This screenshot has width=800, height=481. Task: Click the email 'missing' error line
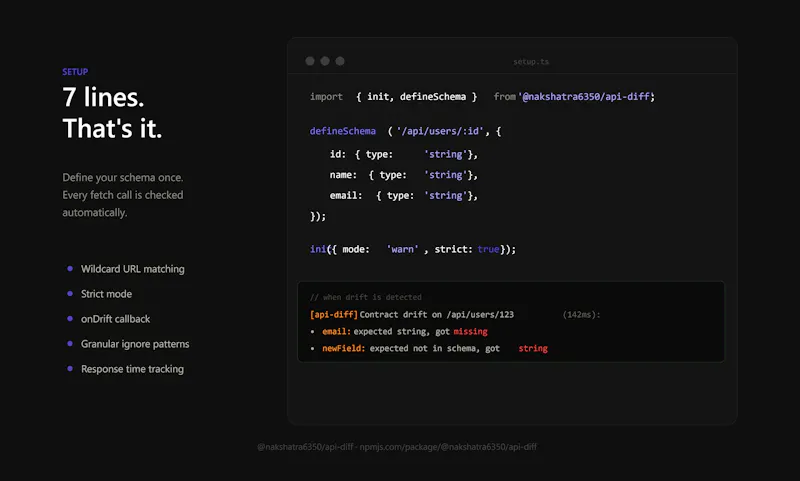coord(399,332)
